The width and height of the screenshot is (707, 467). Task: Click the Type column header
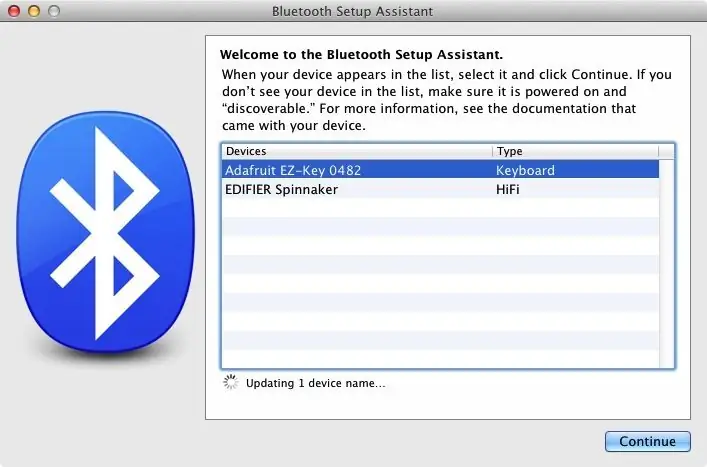(575, 151)
